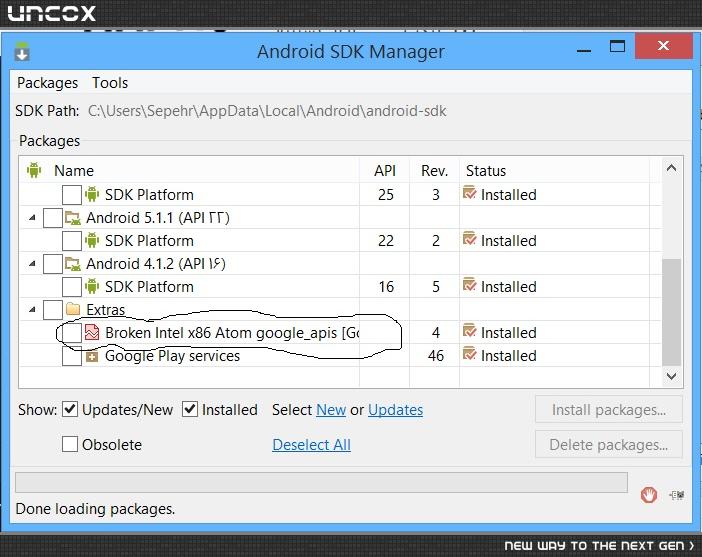Screen dimensions: 702x557
Task: Click the Delete packages button
Action: [x=609, y=445]
